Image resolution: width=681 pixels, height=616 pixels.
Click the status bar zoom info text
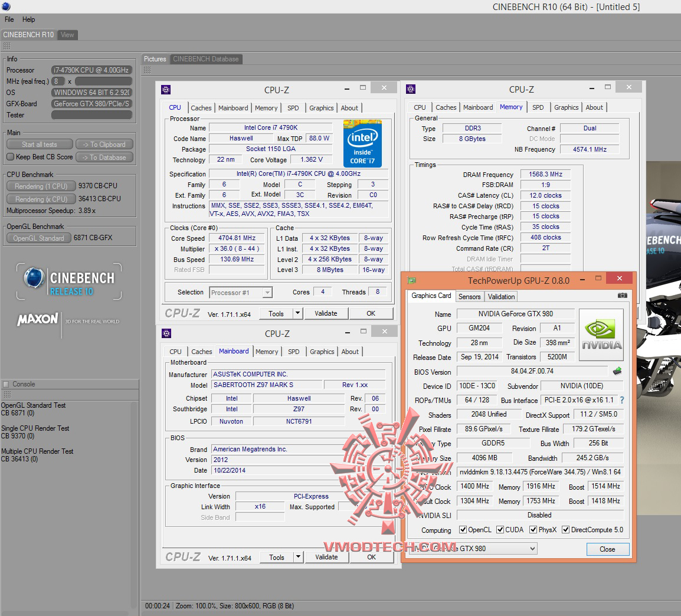pos(235,606)
